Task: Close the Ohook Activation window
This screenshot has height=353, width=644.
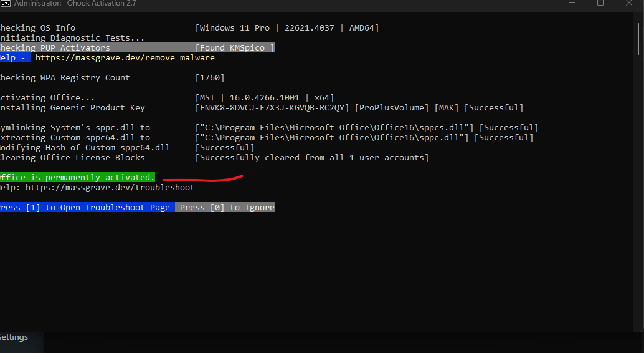Action: coord(630,3)
